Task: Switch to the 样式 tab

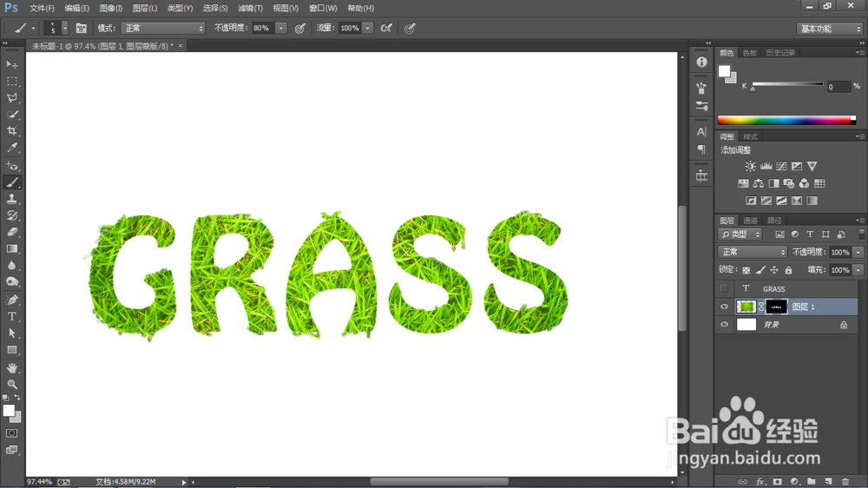Action: coord(750,137)
